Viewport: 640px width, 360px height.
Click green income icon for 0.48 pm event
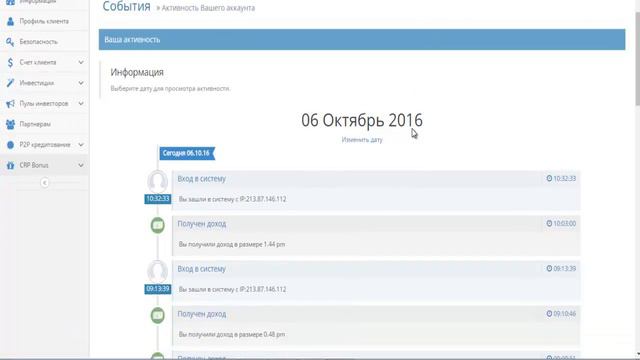[158, 315]
